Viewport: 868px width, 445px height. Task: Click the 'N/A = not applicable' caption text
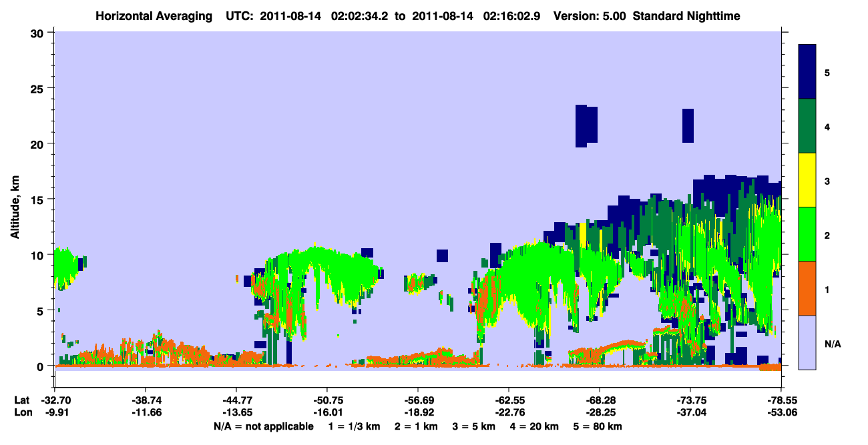click(x=263, y=426)
